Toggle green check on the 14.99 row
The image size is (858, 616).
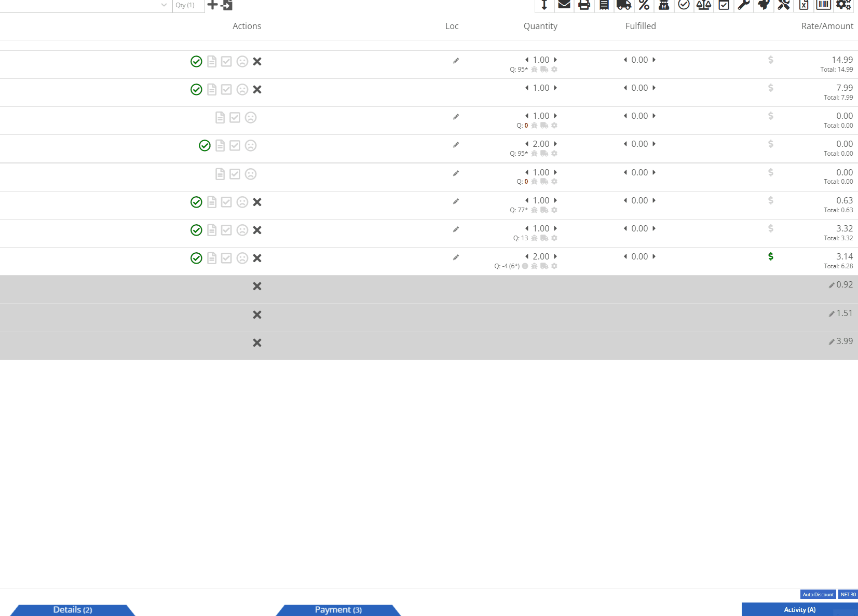[x=196, y=61]
